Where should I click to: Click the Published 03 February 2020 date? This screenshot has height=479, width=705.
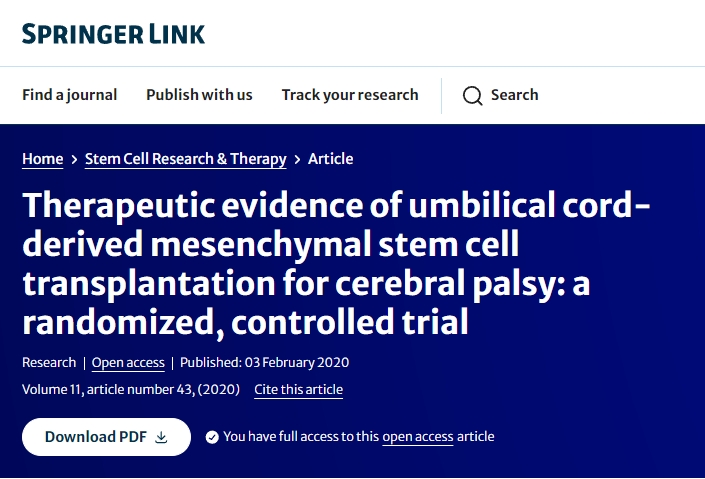[264, 363]
